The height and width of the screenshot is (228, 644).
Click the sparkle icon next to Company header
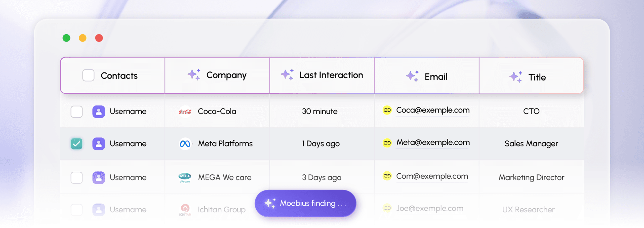[194, 74]
